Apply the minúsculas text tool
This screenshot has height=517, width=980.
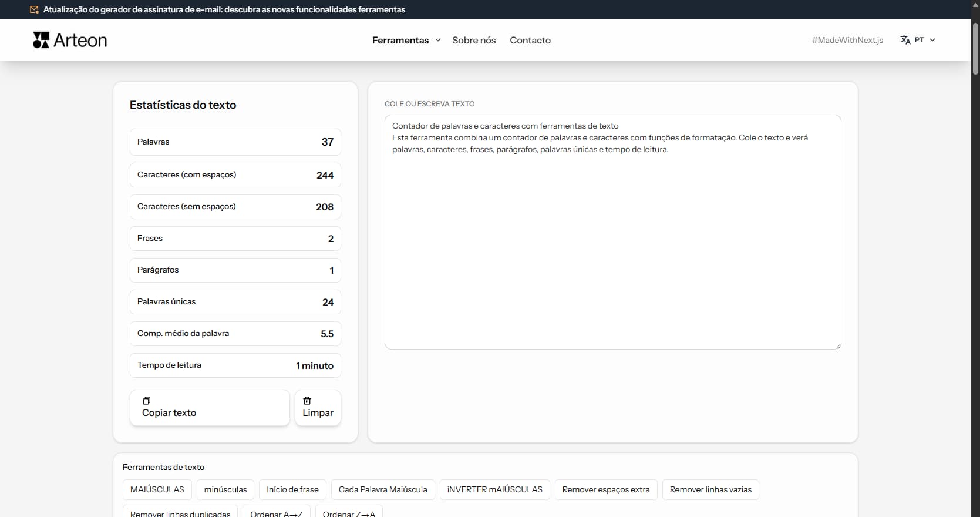coord(225,489)
